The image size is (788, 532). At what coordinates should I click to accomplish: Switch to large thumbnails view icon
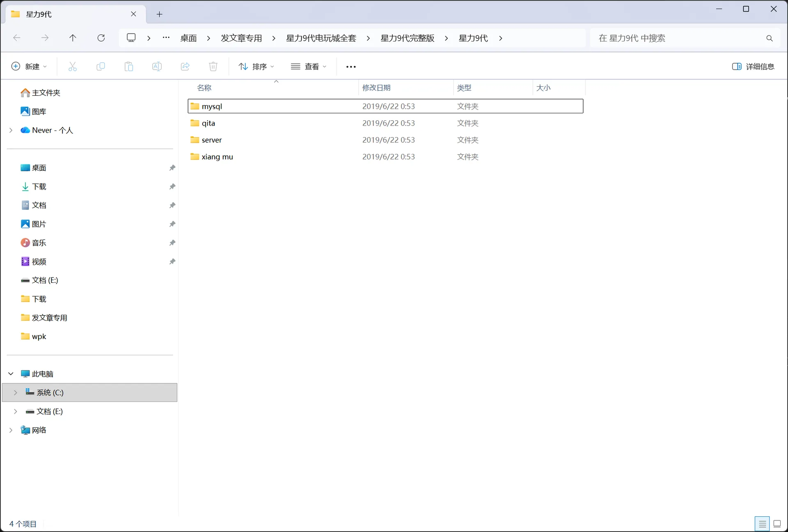click(x=777, y=524)
